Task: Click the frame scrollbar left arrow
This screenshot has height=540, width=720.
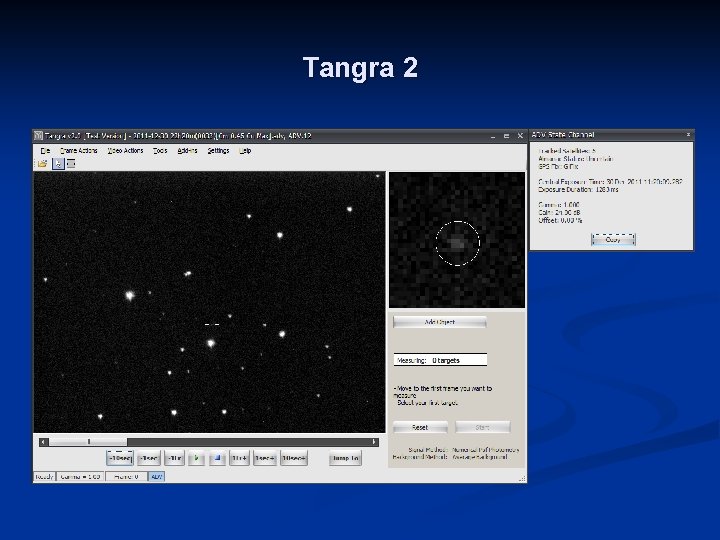Action: coord(44,442)
